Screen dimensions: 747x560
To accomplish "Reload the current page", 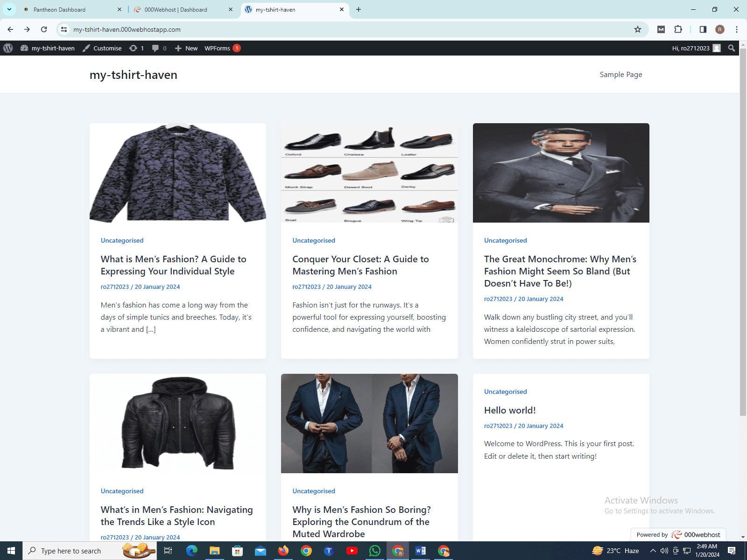I will (x=44, y=29).
